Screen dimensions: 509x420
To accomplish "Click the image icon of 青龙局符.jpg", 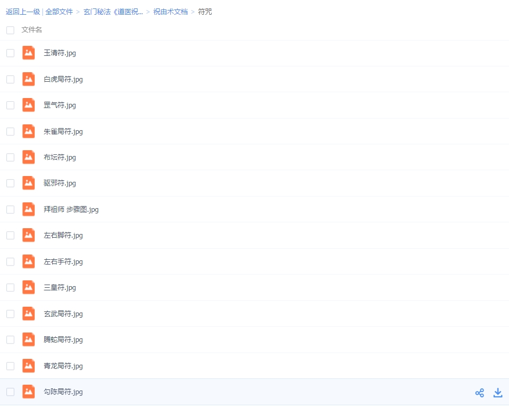I will (28, 366).
